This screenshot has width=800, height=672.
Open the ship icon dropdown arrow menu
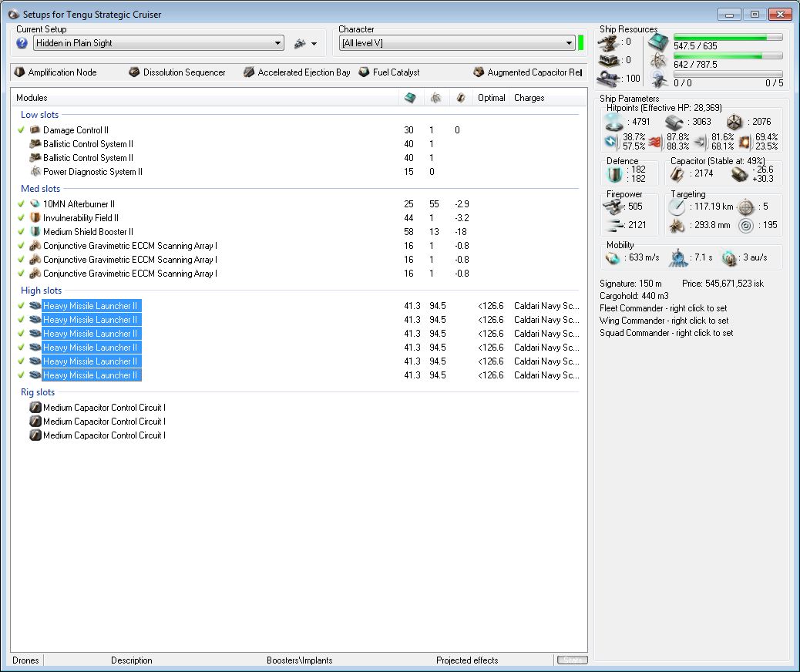pos(314,44)
